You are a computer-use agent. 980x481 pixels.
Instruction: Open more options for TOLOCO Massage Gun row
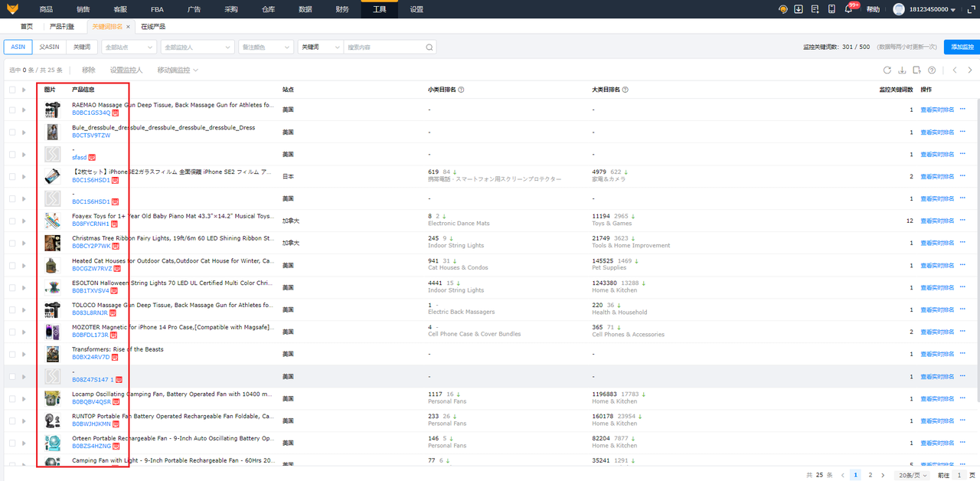[x=962, y=309]
